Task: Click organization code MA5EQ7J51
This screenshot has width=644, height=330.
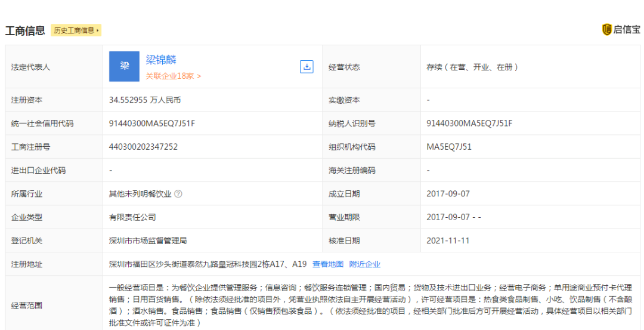Action: pyautogui.click(x=449, y=147)
